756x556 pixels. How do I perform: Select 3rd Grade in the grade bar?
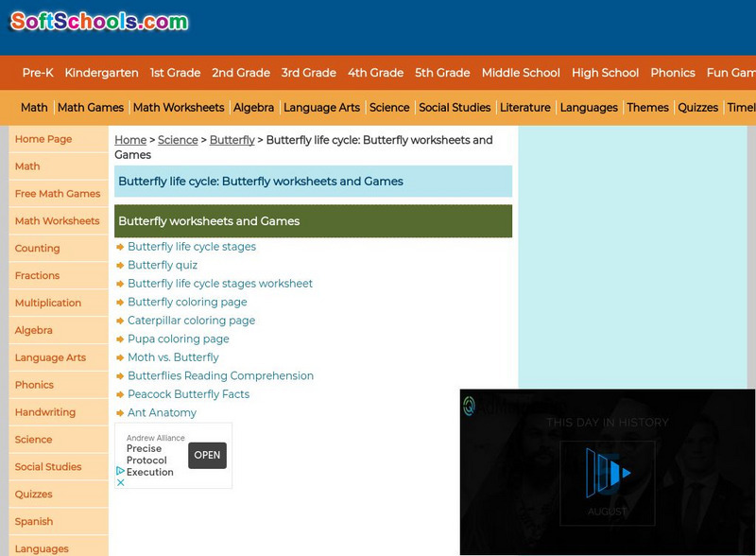(x=308, y=73)
